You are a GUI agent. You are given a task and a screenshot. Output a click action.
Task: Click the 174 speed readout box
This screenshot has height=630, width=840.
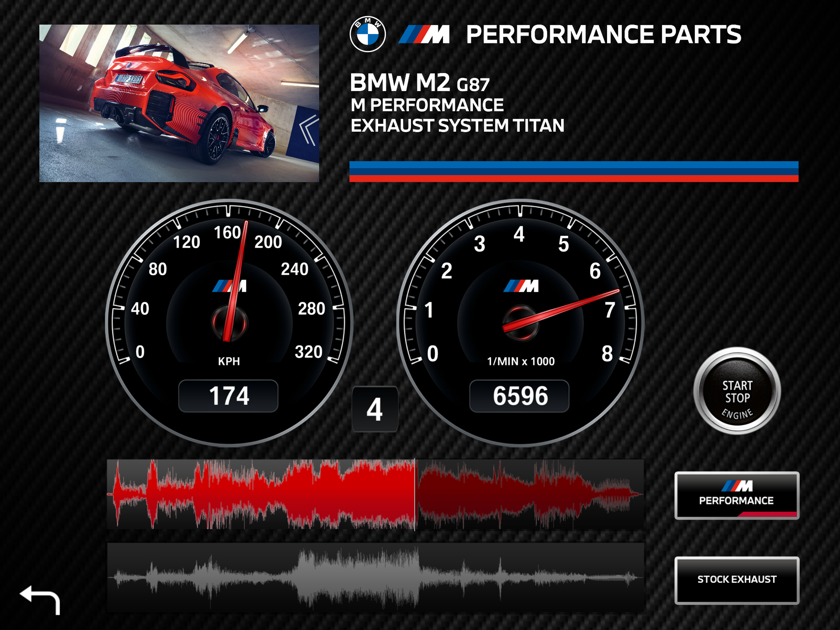228,396
